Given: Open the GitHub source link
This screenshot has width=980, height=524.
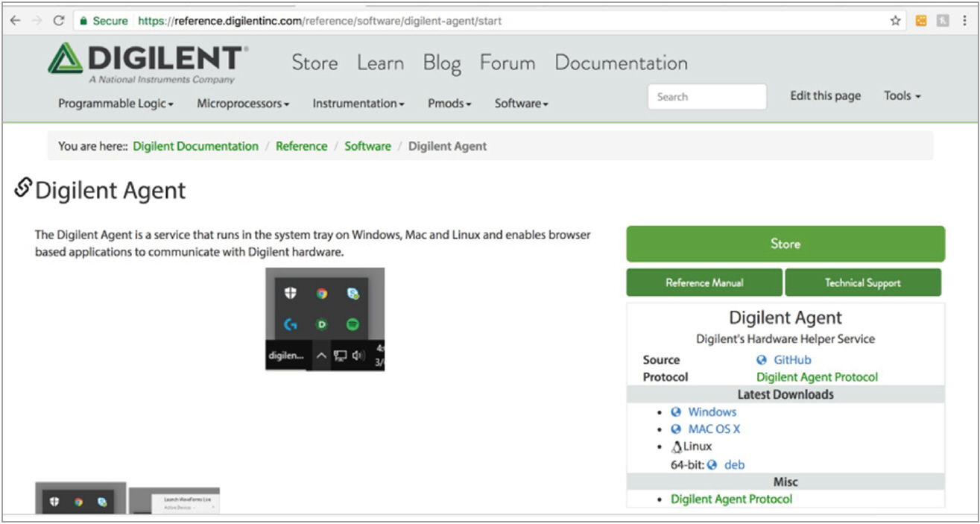Looking at the screenshot, I should (792, 360).
